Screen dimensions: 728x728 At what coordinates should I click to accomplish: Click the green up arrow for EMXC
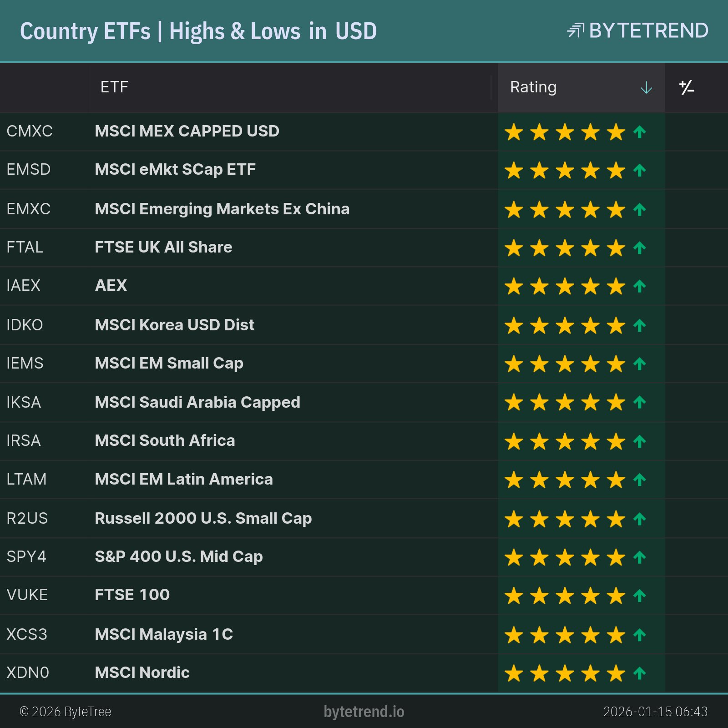640,209
